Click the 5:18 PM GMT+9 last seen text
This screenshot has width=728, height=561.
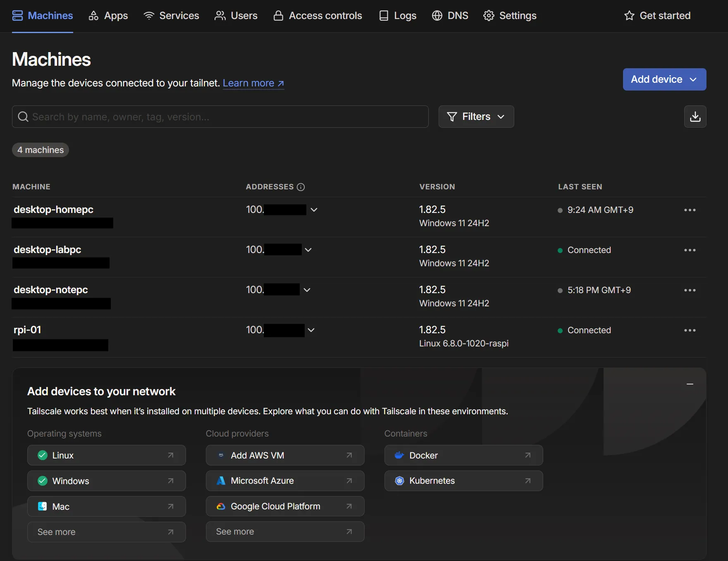pos(599,290)
